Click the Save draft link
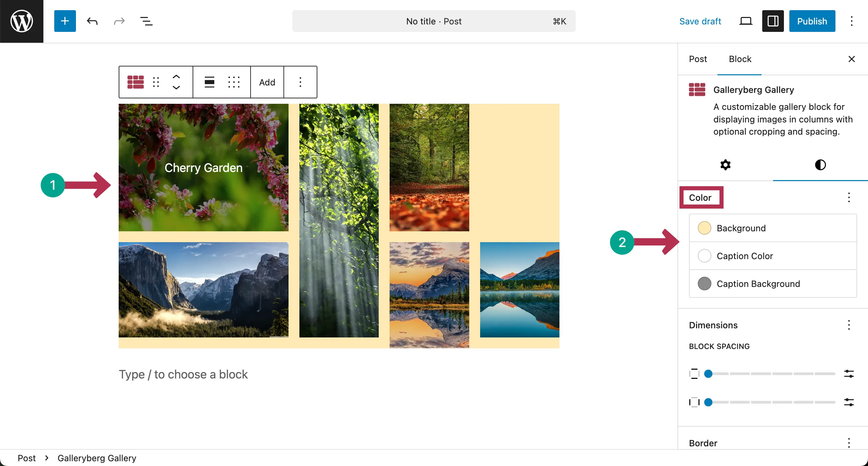 pyautogui.click(x=700, y=21)
